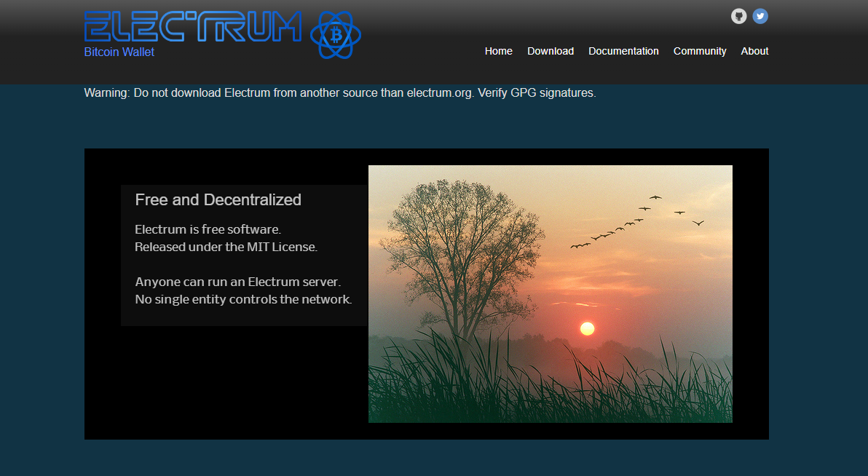
Task: Click the Electrum atom Bitcoin logo
Action: pyautogui.click(x=336, y=35)
